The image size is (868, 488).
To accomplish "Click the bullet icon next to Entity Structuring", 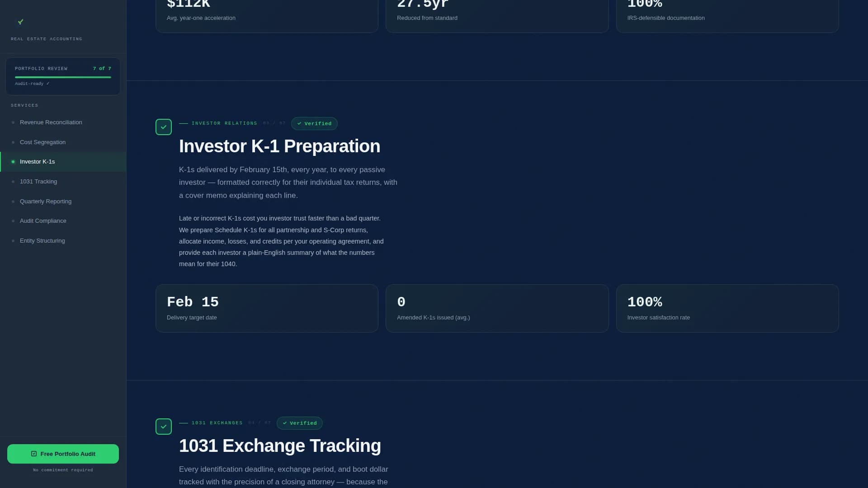I will click(14, 240).
